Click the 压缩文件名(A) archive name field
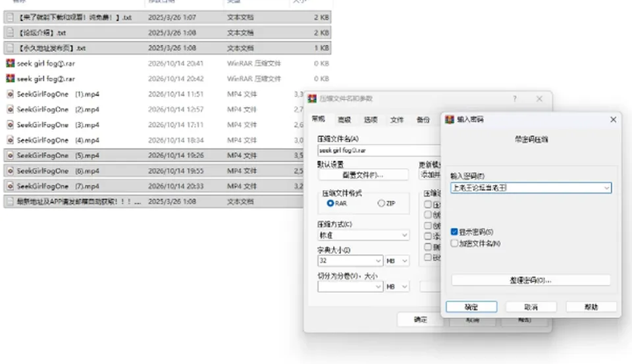Screen dimensions: 632x364 pyautogui.click(x=379, y=150)
